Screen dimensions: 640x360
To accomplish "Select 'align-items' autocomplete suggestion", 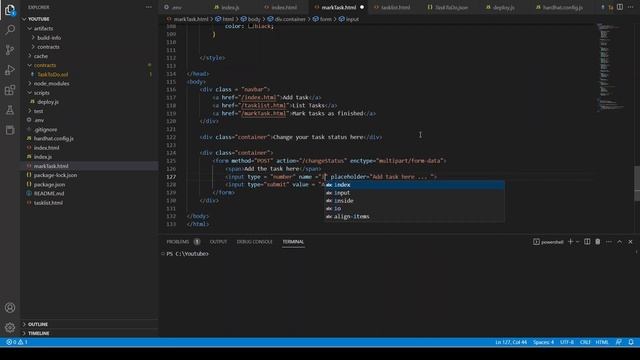I will click(x=414, y=217).
